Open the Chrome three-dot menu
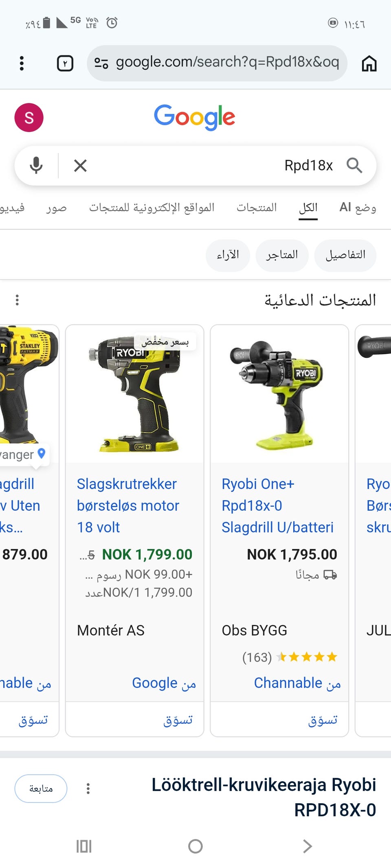Screen dimensions: 391x868 (x=22, y=63)
